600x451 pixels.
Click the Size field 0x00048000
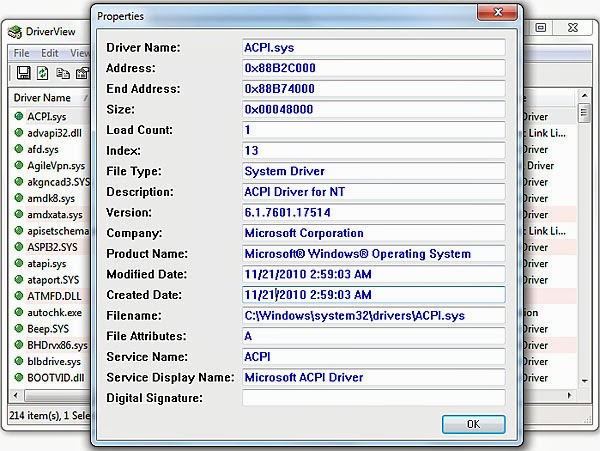373,109
